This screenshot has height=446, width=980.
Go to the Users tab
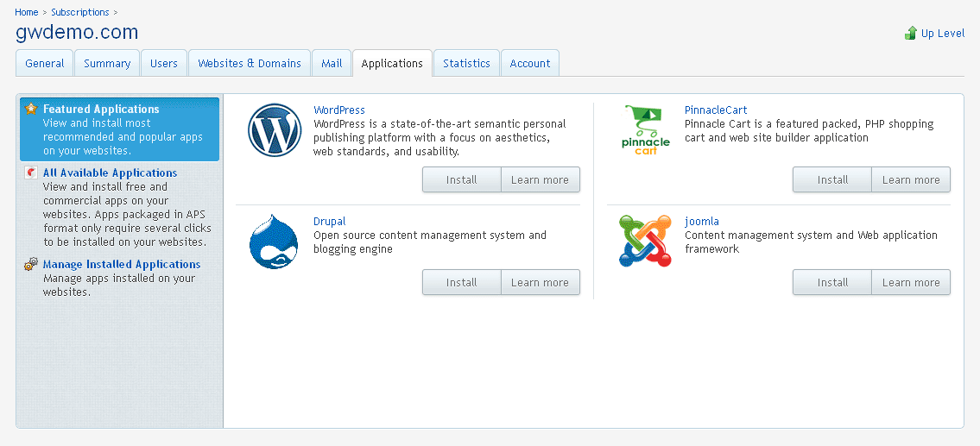(163, 64)
